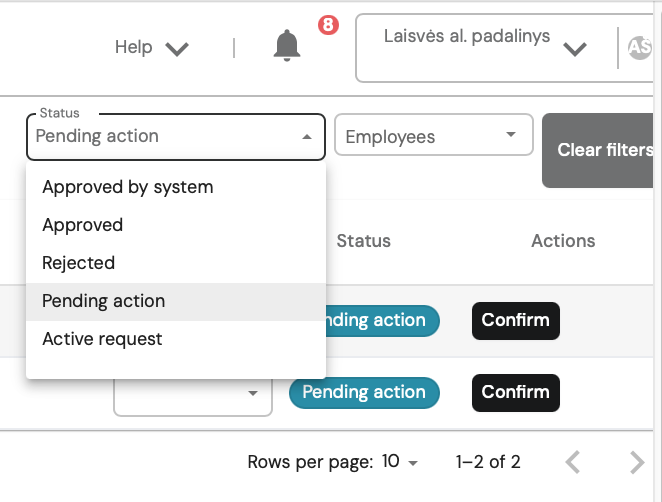This screenshot has height=502, width=662.
Task: Open the user avatar menu
Action: (x=639, y=46)
